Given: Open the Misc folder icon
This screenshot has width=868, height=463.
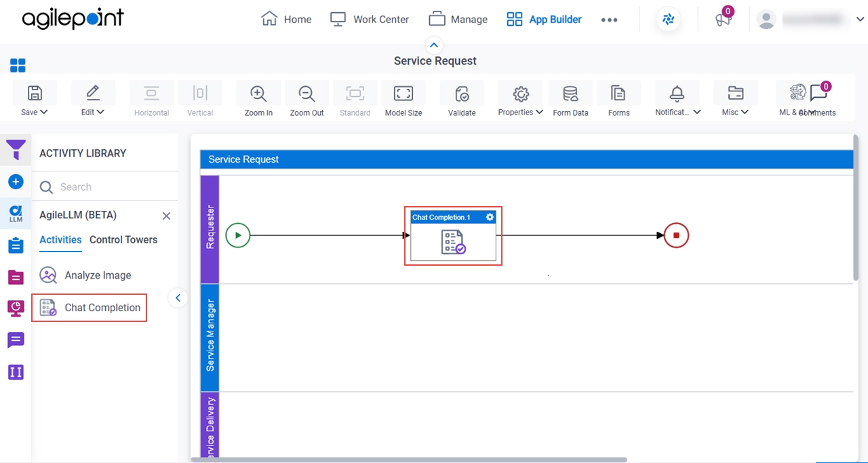Looking at the screenshot, I should click(735, 93).
